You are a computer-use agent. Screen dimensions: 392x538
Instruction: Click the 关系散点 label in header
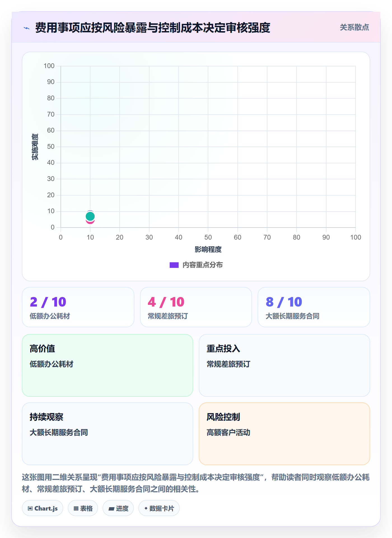tap(354, 27)
